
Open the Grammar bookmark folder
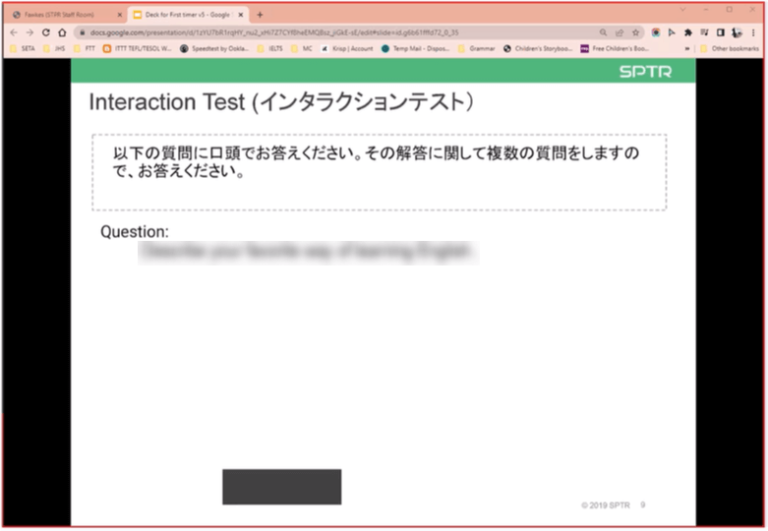pyautogui.click(x=476, y=48)
